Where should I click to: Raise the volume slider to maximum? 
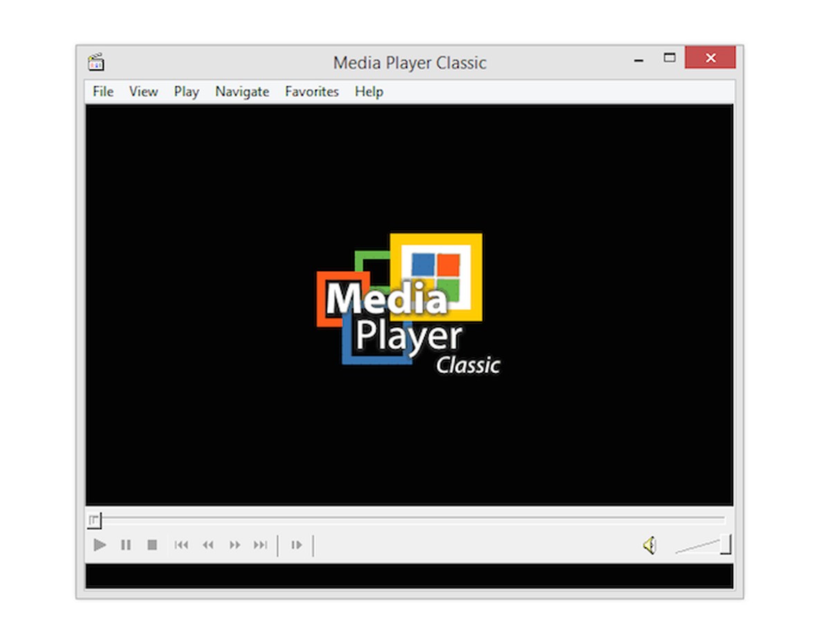pos(723,545)
